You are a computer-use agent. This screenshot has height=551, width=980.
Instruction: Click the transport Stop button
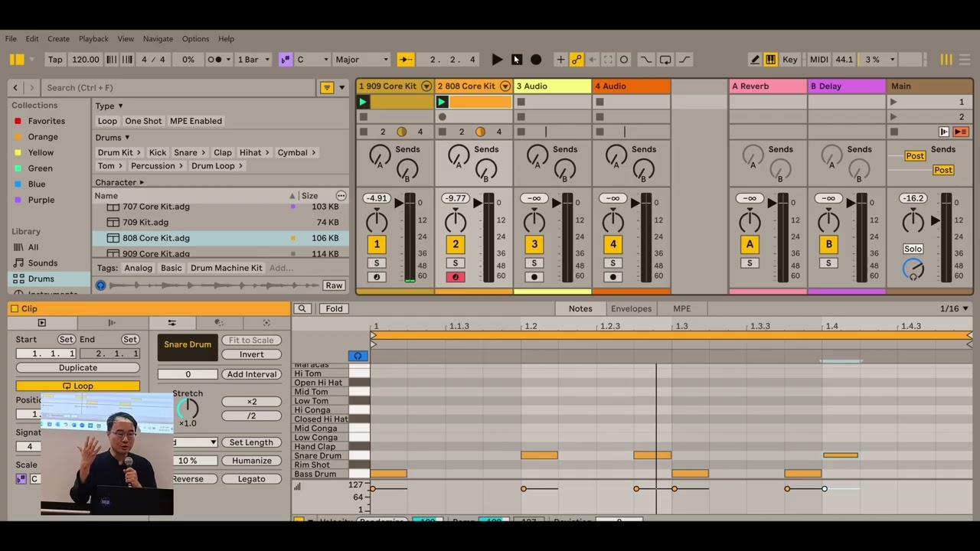pyautogui.click(x=517, y=60)
